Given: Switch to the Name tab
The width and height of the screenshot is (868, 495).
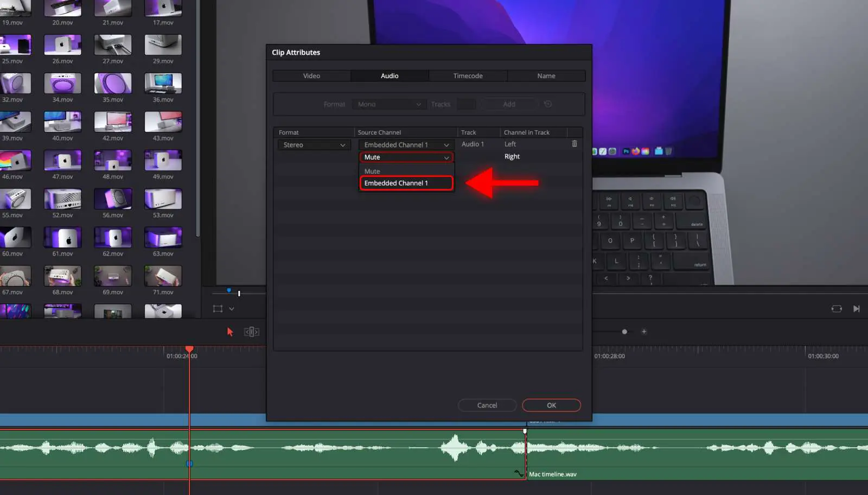Looking at the screenshot, I should (546, 75).
